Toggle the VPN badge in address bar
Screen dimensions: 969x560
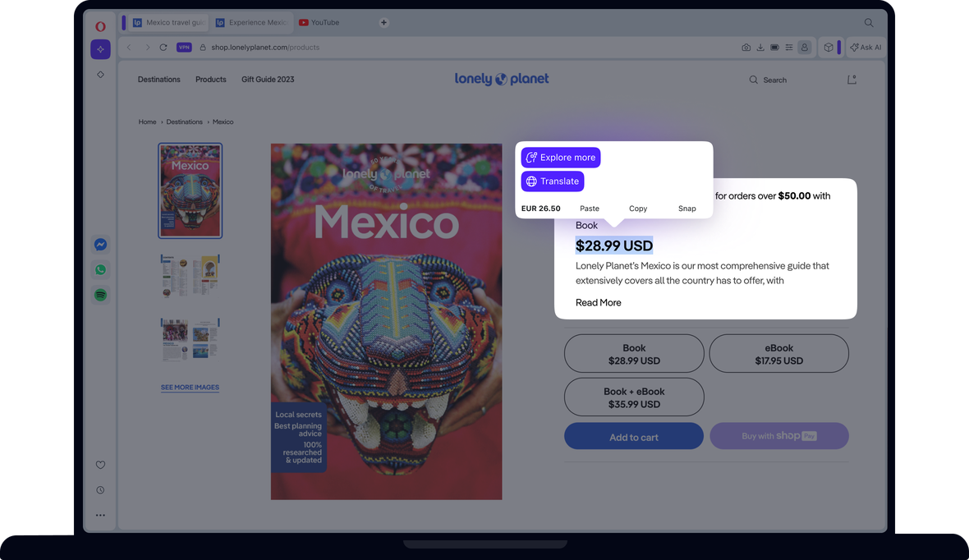coord(184,48)
